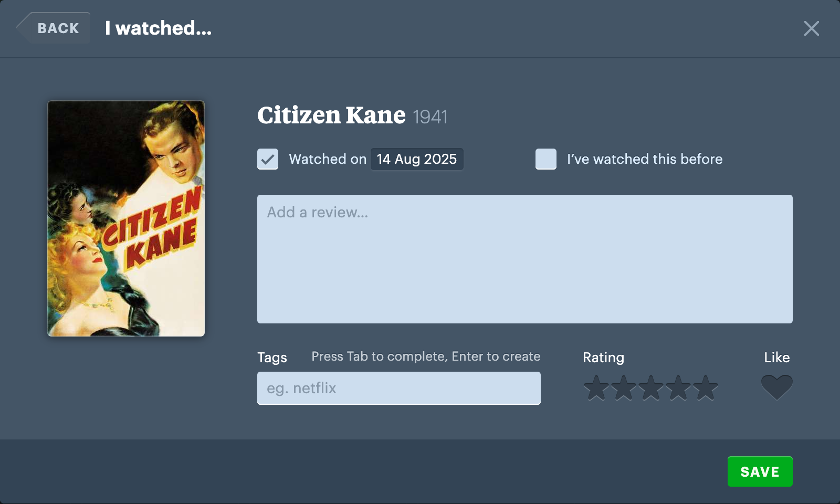The height and width of the screenshot is (504, 840).
Task: Set rating to four stars
Action: [678, 388]
